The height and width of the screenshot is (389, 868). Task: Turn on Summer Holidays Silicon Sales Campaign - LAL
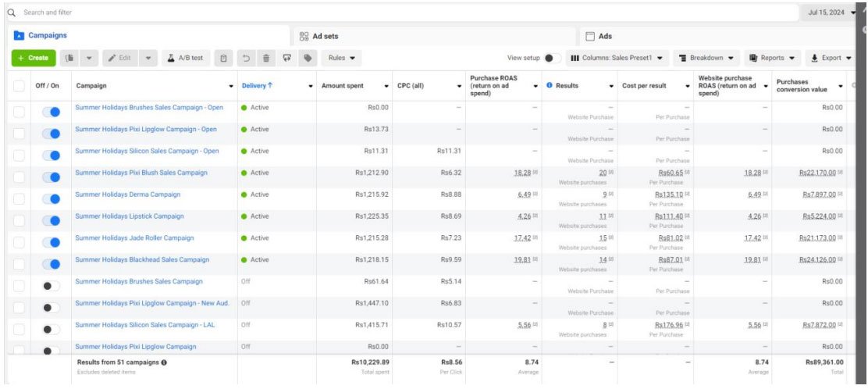coord(51,329)
